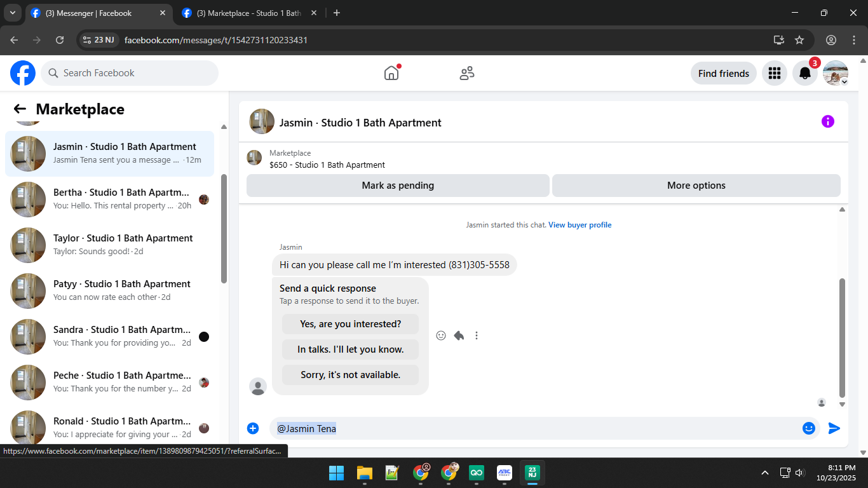Click the conversation list scrollbar

tap(224, 229)
